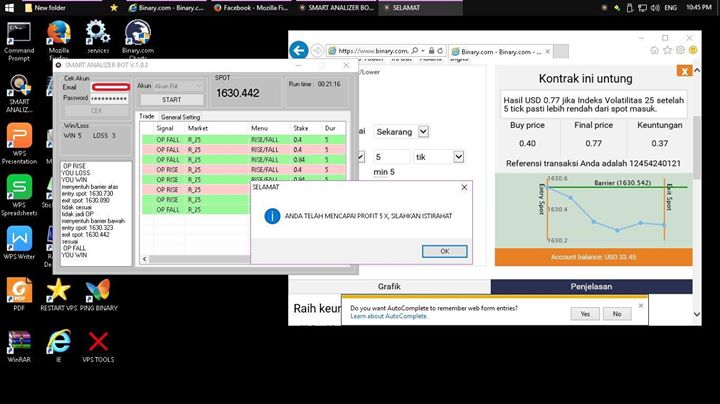The width and height of the screenshot is (720, 404).
Task: Expand the tik duration unit dropdown
Action: point(458,157)
